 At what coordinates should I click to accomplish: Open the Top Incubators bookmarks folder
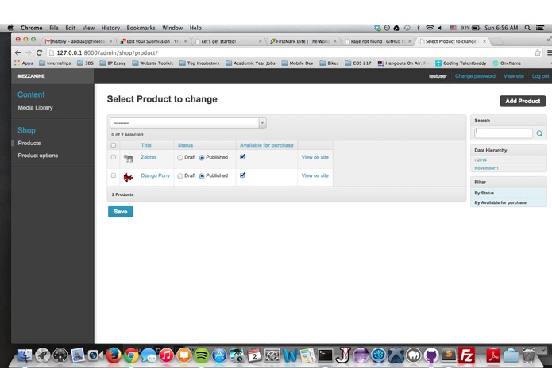pyautogui.click(x=199, y=63)
